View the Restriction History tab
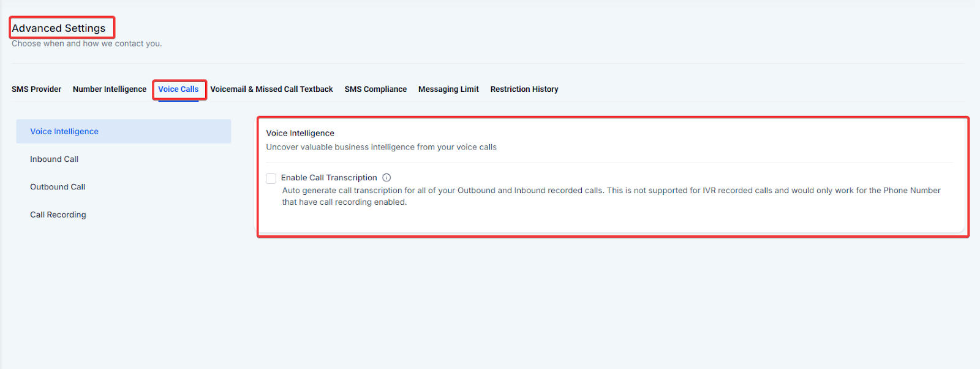This screenshot has height=369, width=980. tap(524, 89)
